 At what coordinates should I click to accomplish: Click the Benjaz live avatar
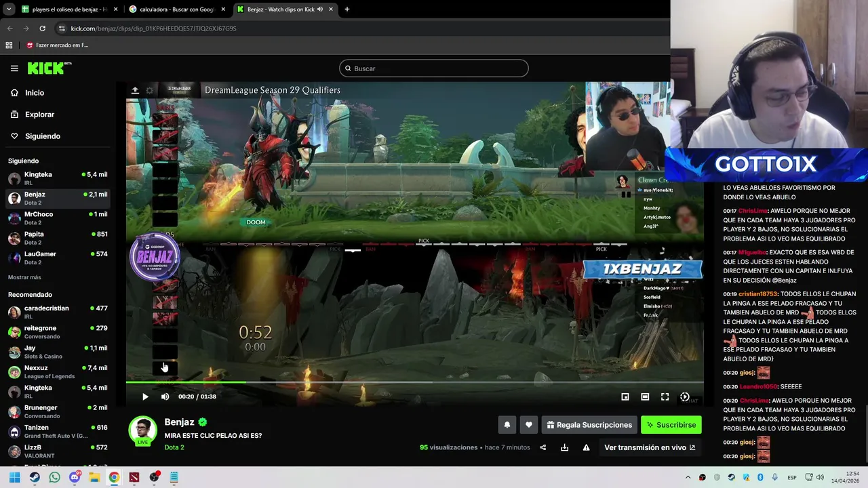pyautogui.click(x=142, y=431)
